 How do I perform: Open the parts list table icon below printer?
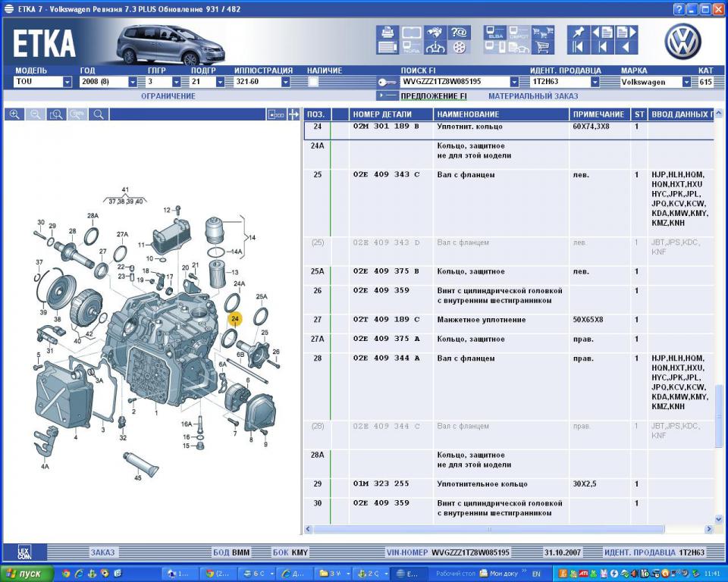[388, 47]
